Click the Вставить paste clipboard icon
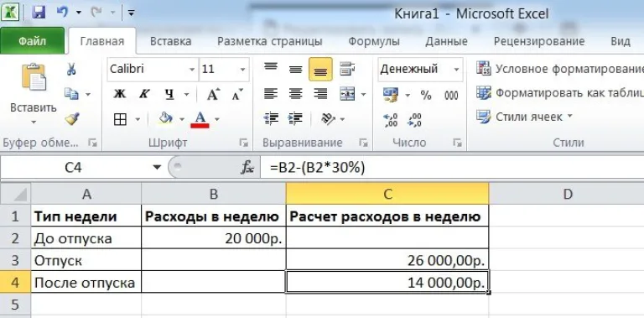 (x=34, y=77)
